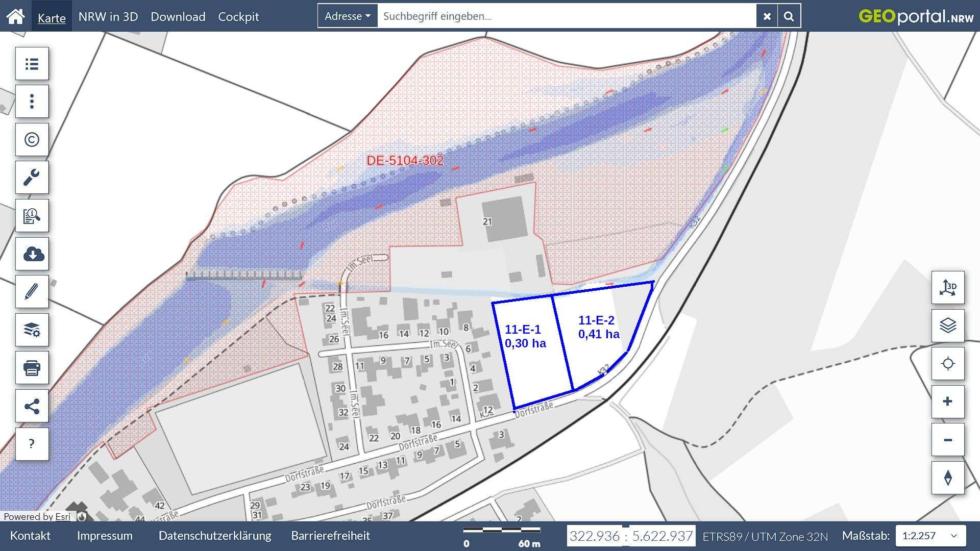The height and width of the screenshot is (551, 980).
Task: Open the print map tool
Action: (32, 368)
